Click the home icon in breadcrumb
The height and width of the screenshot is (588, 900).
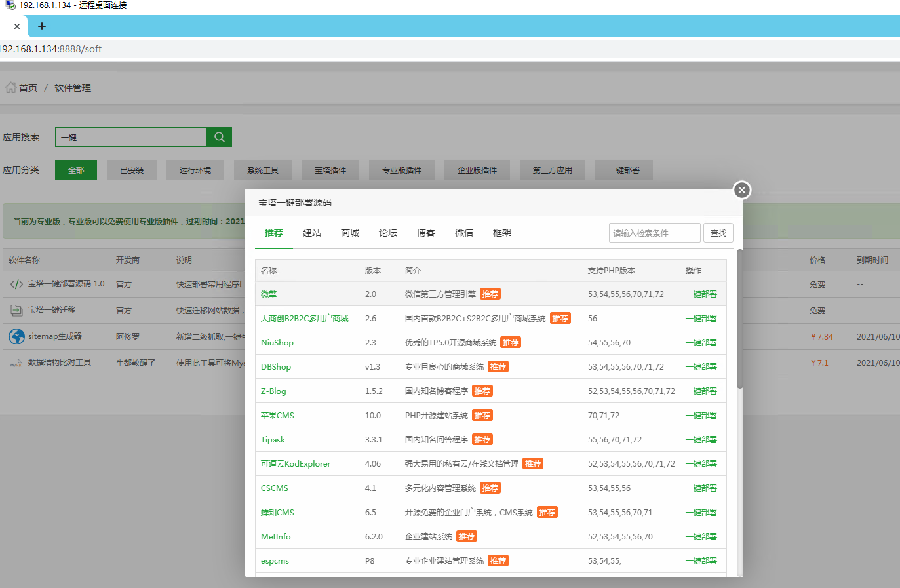click(x=10, y=87)
